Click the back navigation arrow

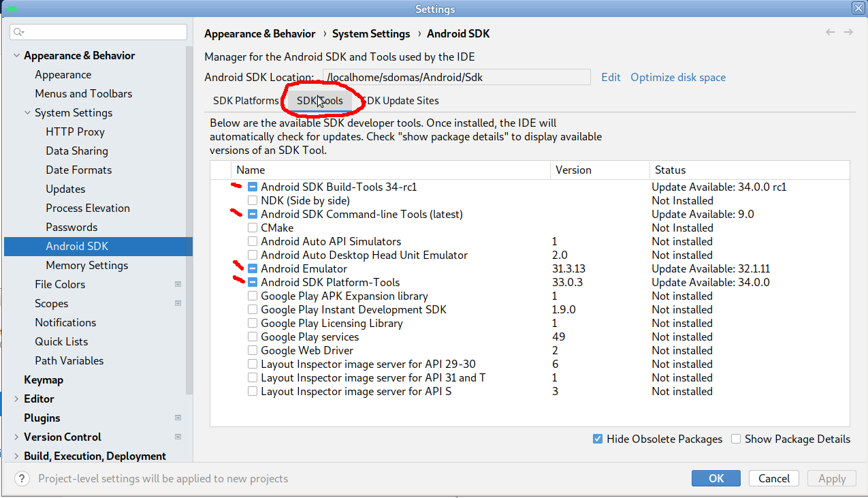click(x=830, y=31)
